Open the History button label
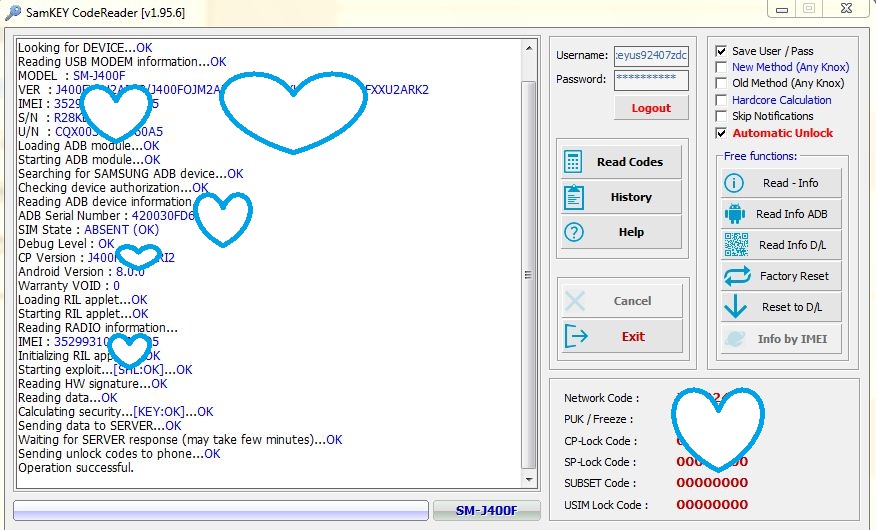The width and height of the screenshot is (876, 530). [x=631, y=197]
